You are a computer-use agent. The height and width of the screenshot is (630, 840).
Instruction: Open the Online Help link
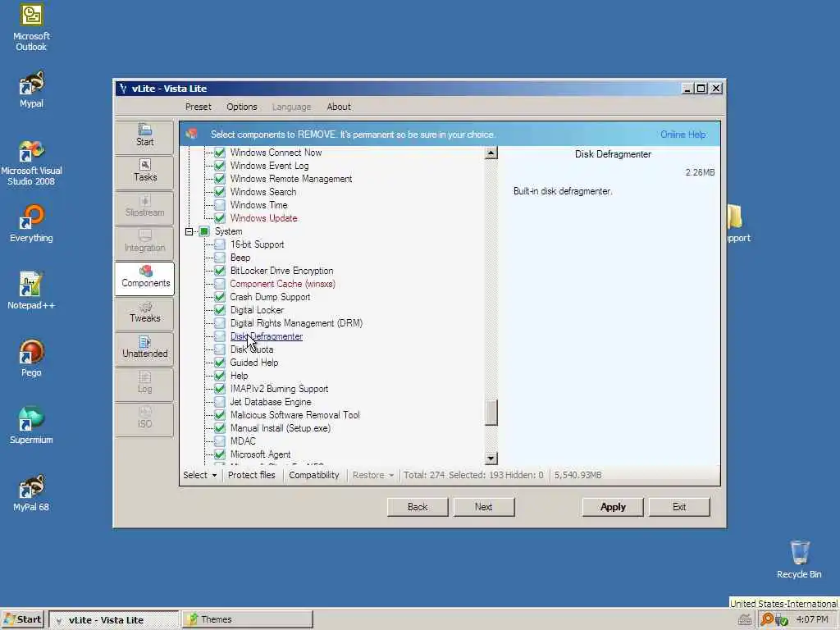pyautogui.click(x=682, y=135)
